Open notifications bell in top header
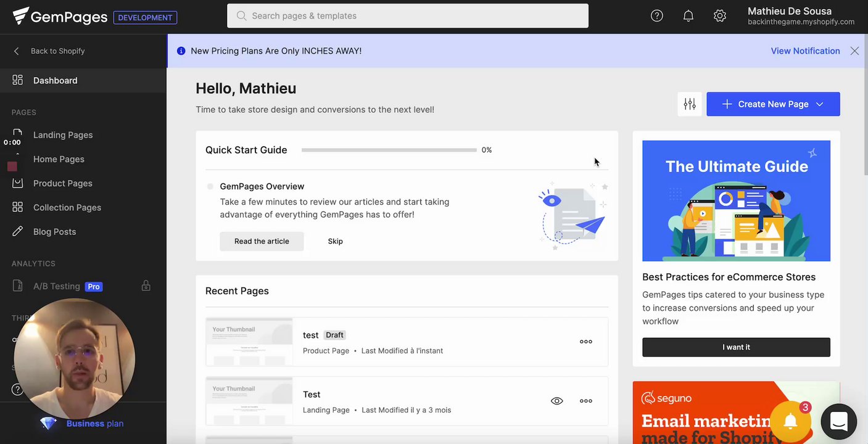 (688, 16)
